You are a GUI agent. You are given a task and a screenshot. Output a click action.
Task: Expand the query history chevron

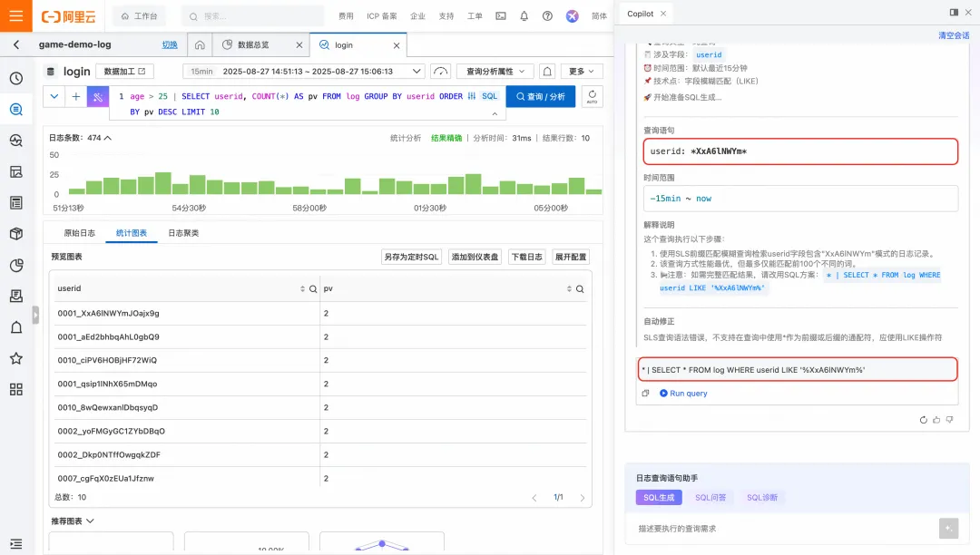click(x=54, y=97)
